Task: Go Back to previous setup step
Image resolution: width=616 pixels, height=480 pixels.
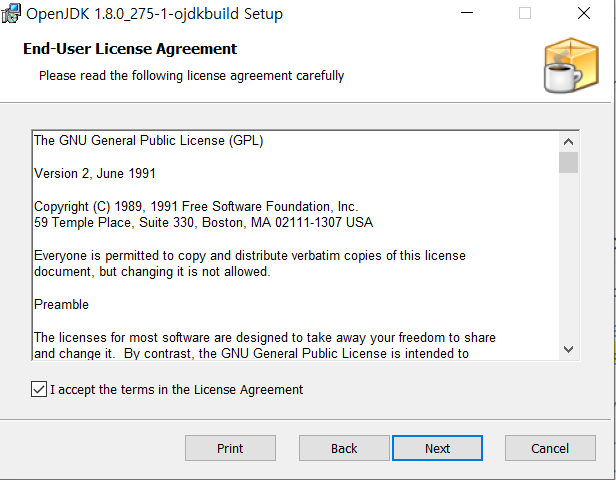Action: 344,448
